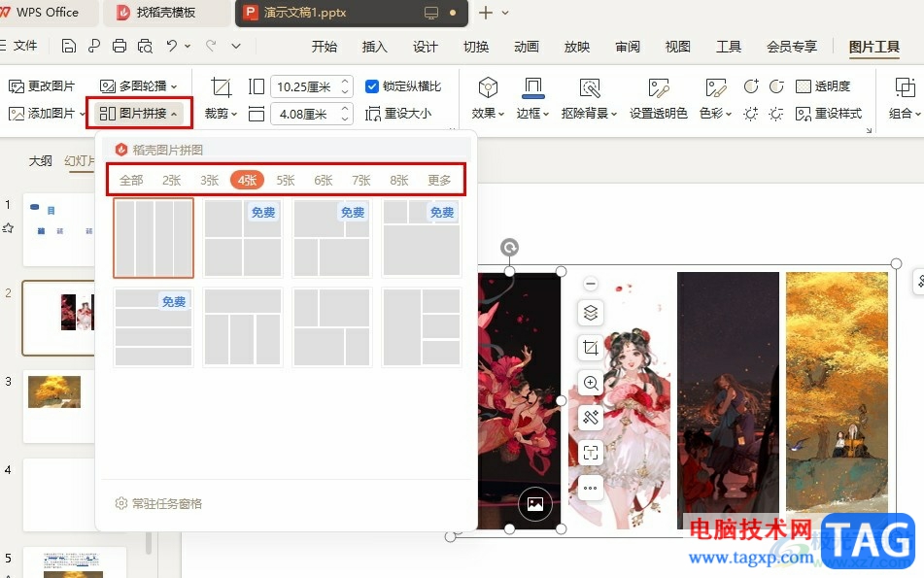Click the 常驻任务窗格 gear link
This screenshot has width=924, height=578.
pos(158,503)
